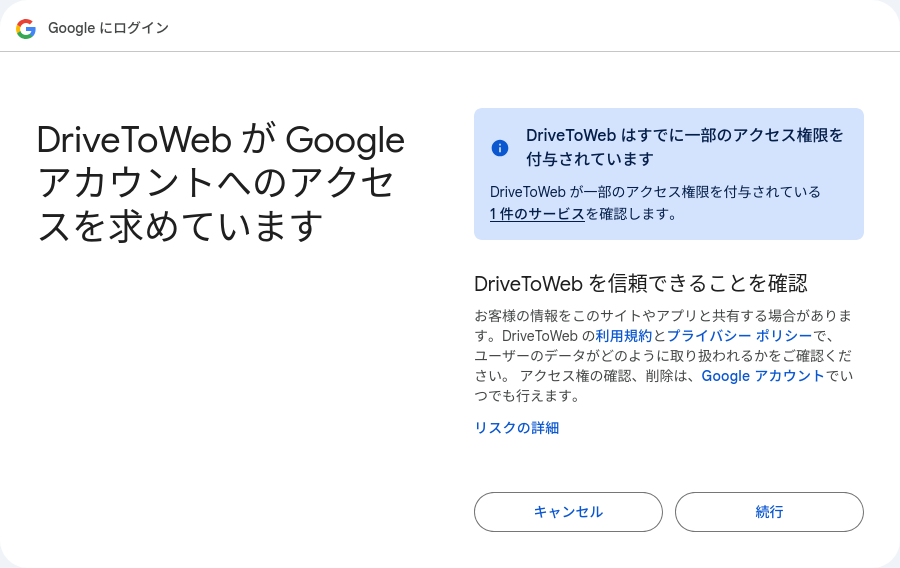
Task: Click the paragraph line starting お客様の情報を
Action: click(662, 316)
